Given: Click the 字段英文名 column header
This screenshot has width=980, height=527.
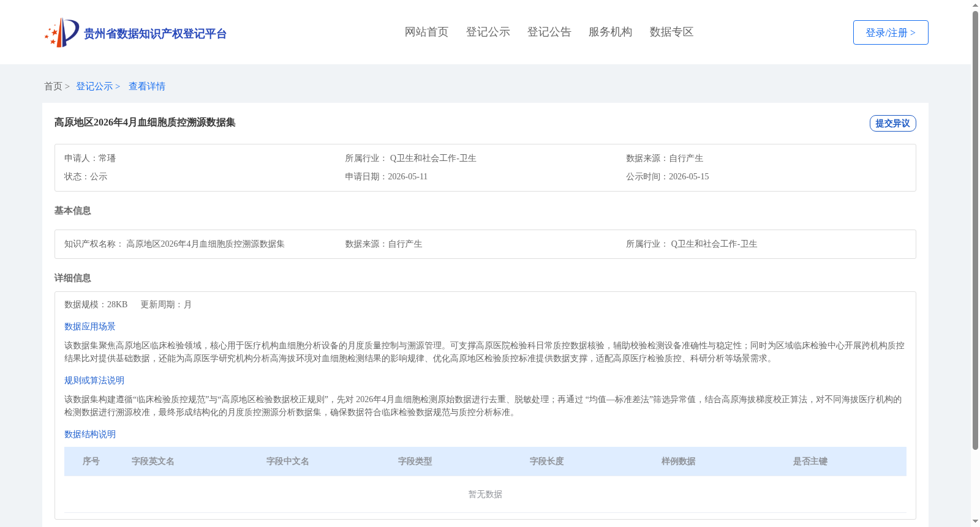Looking at the screenshot, I should [153, 462].
